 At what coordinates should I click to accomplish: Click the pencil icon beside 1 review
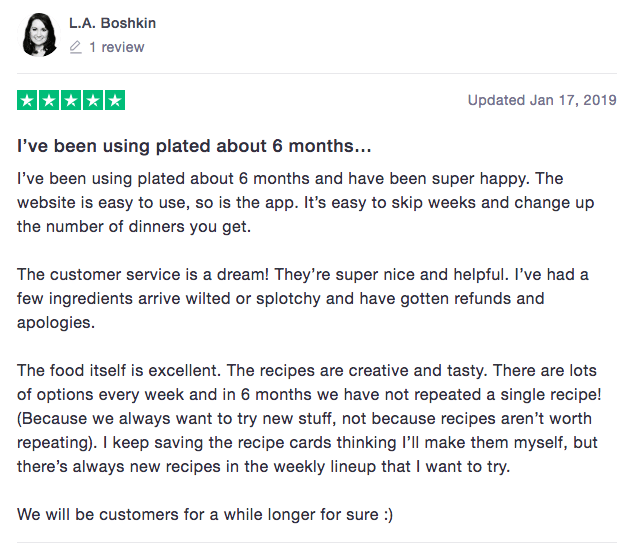(76, 47)
